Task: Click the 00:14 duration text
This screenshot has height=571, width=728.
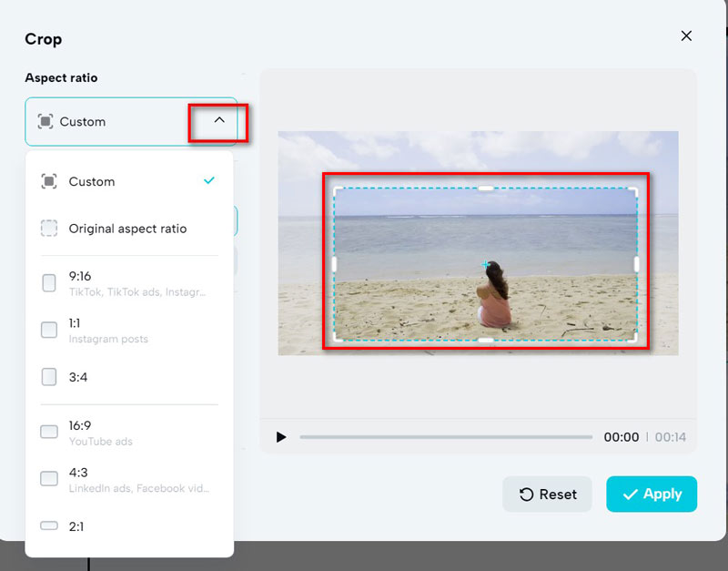Action: point(671,437)
